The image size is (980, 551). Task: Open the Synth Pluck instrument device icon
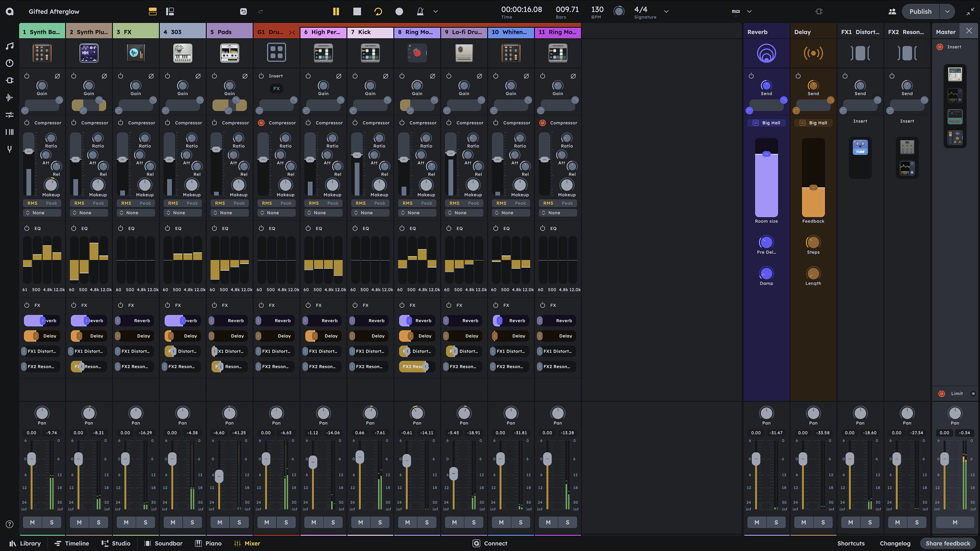pyautogui.click(x=89, y=53)
